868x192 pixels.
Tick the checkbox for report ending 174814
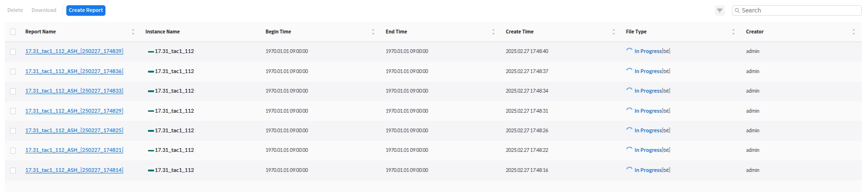(x=13, y=171)
